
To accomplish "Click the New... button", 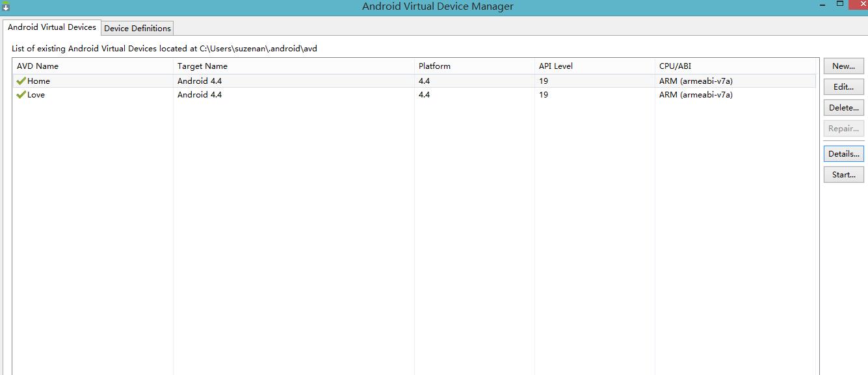I will coord(843,66).
